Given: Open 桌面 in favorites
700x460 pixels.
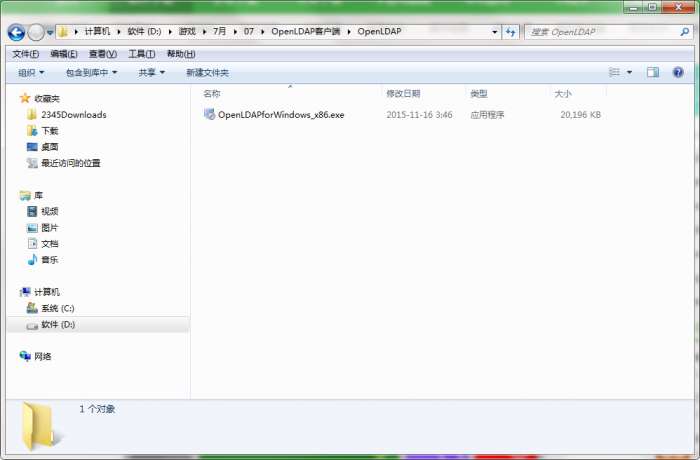Looking at the screenshot, I should (50, 147).
